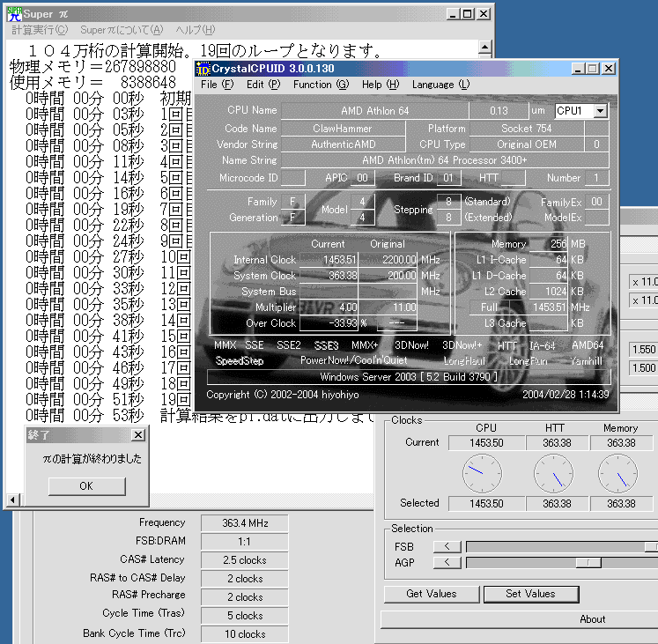Click the CPU Type value Original OEM
658x644 pixels.
coord(526,144)
